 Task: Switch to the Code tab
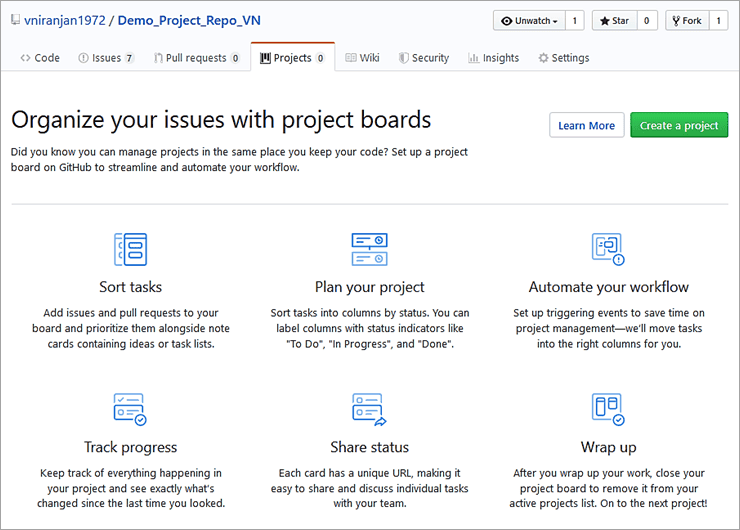pyautogui.click(x=40, y=58)
